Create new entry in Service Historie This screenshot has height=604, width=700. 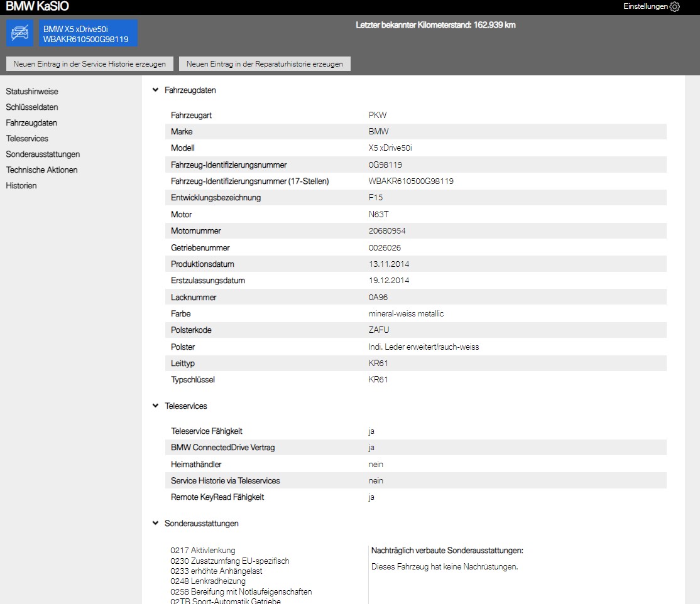tap(90, 64)
